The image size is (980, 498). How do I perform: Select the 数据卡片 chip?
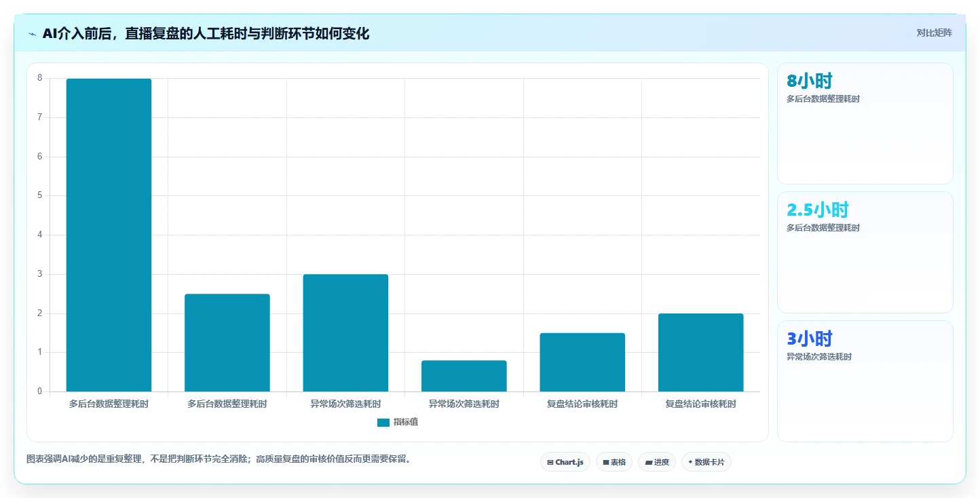(x=706, y=462)
